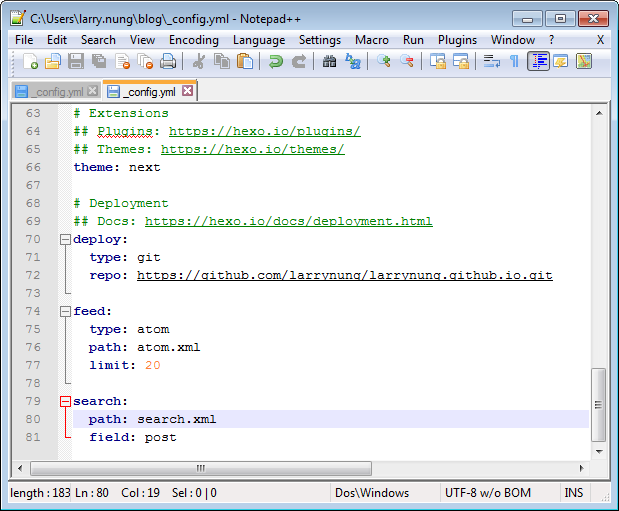Open Replace dialog toolbar icon
Screen dimensions: 619x511
(x=353, y=61)
